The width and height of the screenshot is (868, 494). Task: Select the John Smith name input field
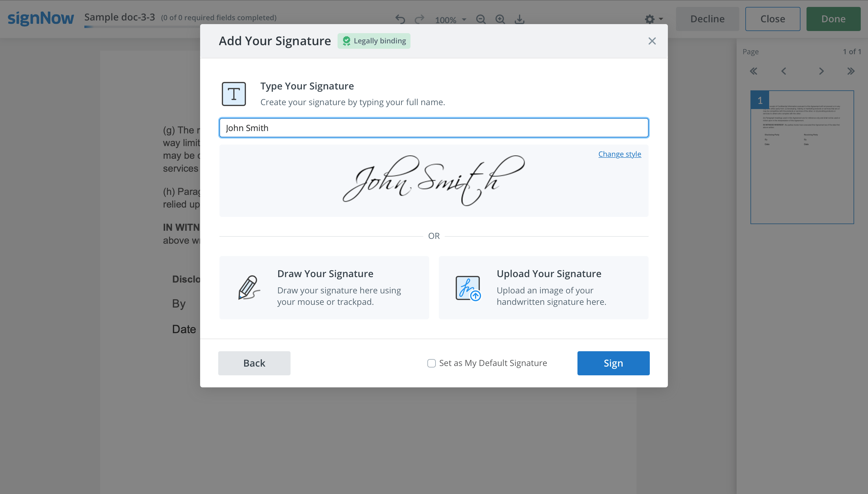pyautogui.click(x=434, y=127)
